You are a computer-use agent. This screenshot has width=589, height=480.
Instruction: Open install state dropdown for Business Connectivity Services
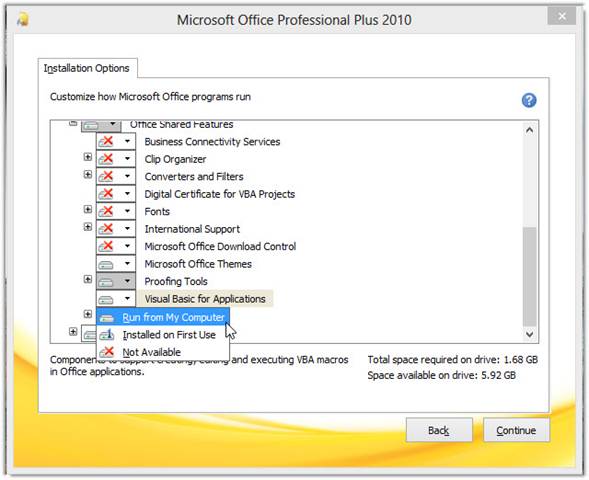coord(116,141)
